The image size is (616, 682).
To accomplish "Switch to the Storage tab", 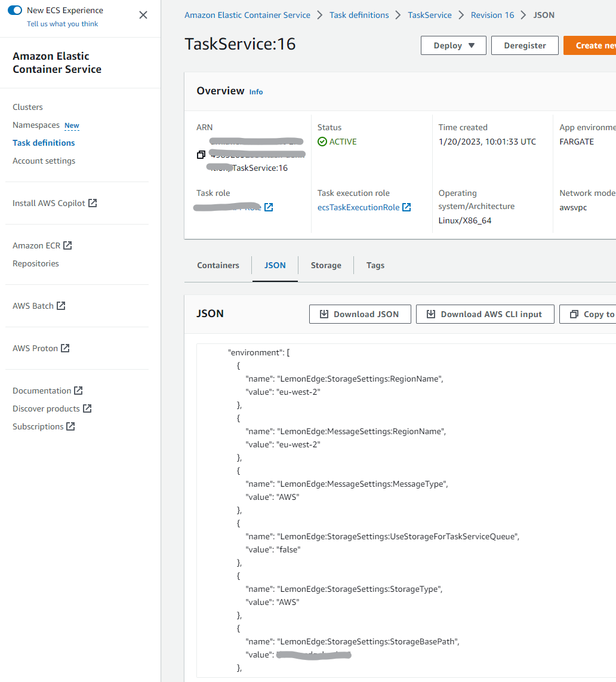I will 326,265.
